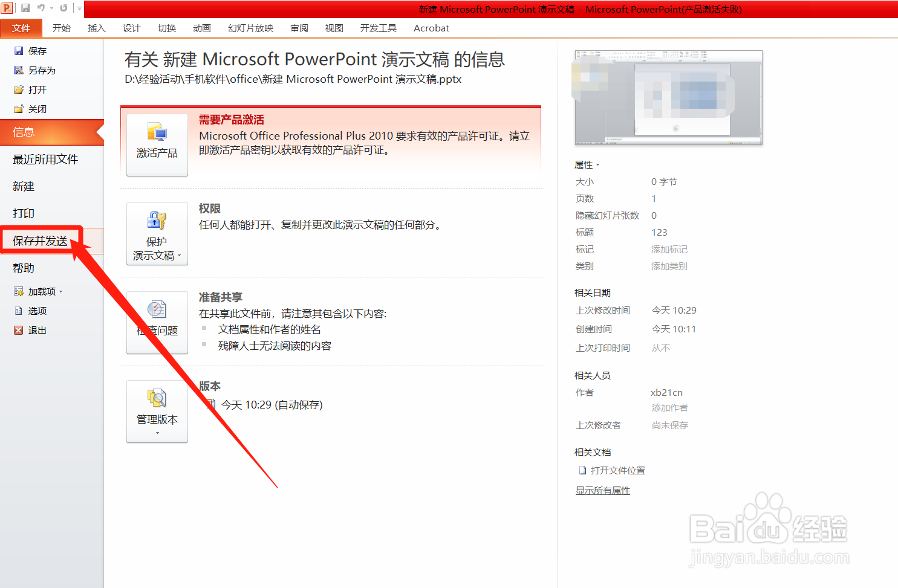This screenshot has height=588, width=898.
Task: Open the 视图 ribbon tab
Action: point(334,28)
